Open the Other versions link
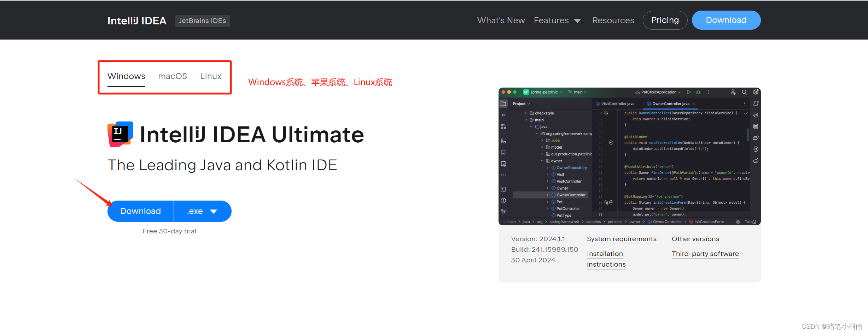868x333 pixels. (695, 239)
